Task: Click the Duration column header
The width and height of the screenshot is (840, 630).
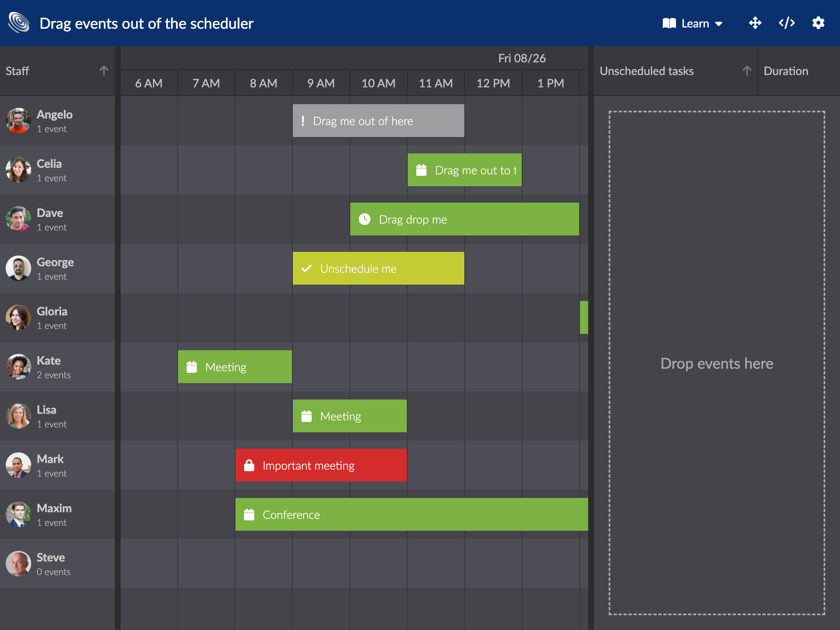Action: pos(785,71)
